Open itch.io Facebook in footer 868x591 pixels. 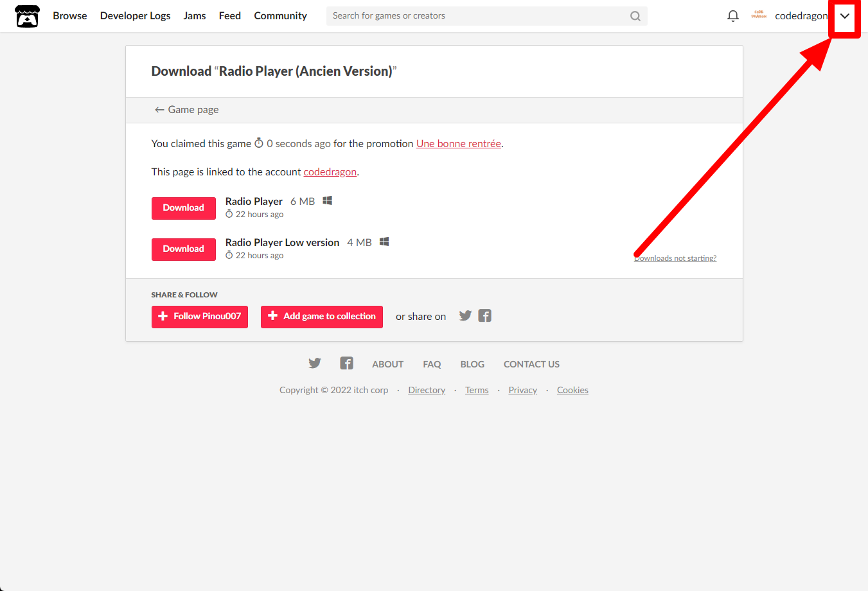pyautogui.click(x=347, y=364)
